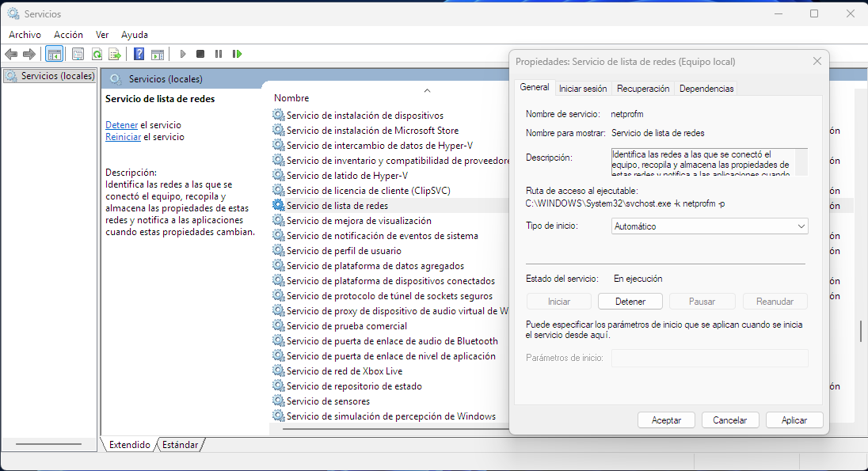Click the Reiniciar el servicio link
The height and width of the screenshot is (471, 868).
[123, 137]
